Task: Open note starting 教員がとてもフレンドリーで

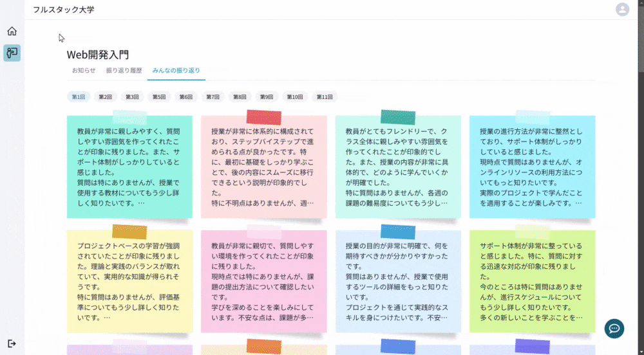Action: (398, 167)
